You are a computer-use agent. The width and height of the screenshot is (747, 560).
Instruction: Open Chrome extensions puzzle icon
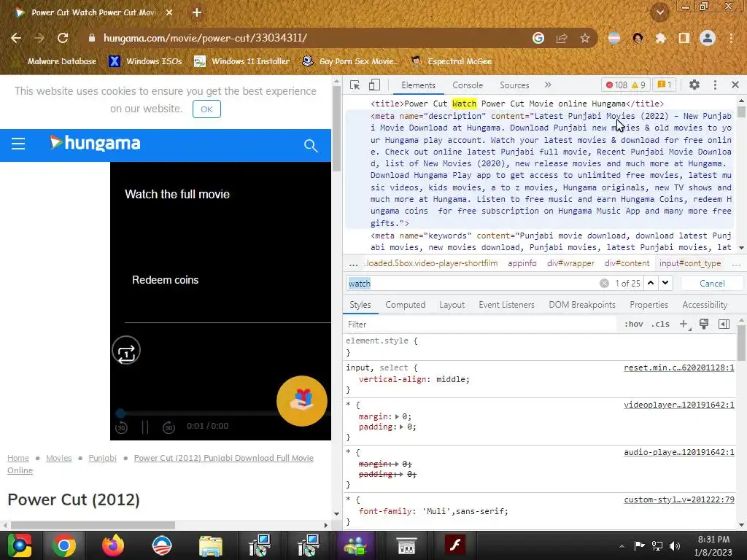pos(660,38)
